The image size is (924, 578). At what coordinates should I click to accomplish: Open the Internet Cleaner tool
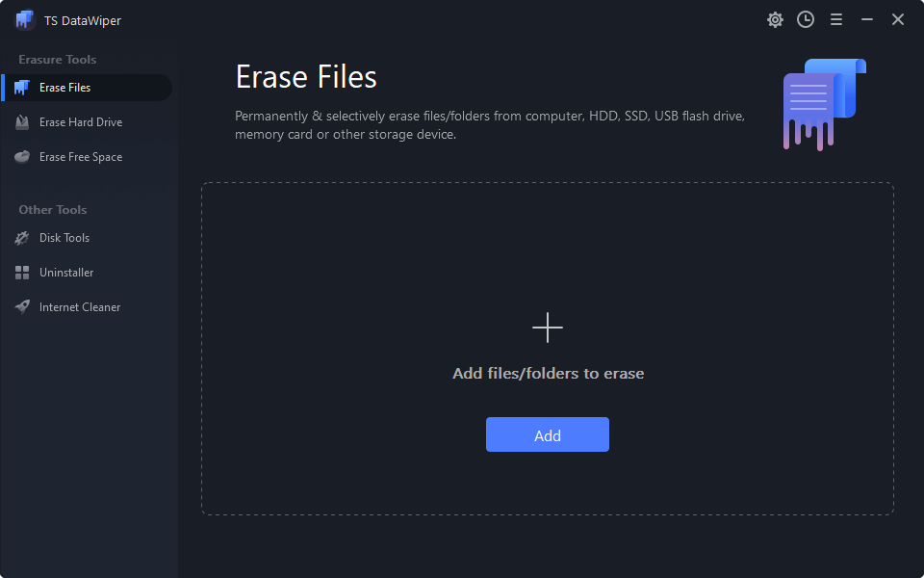tap(78, 306)
